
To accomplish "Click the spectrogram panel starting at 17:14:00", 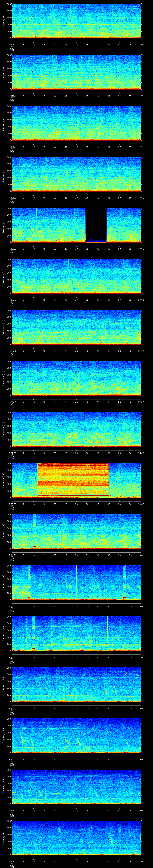I will click(77, 21).
